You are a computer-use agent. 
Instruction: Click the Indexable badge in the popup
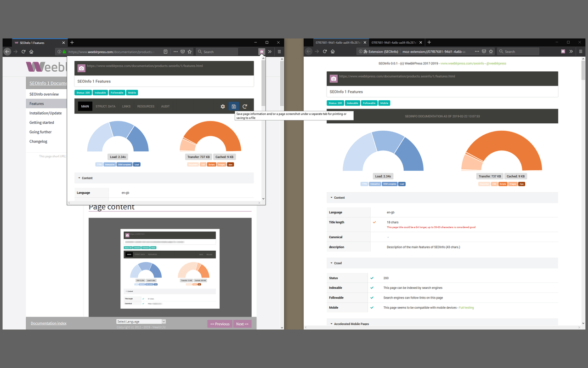(100, 92)
